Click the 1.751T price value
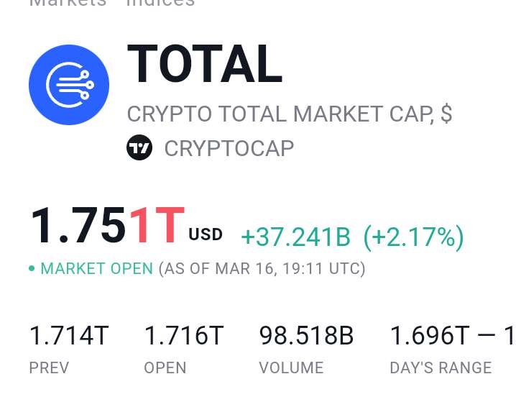 click(x=108, y=225)
